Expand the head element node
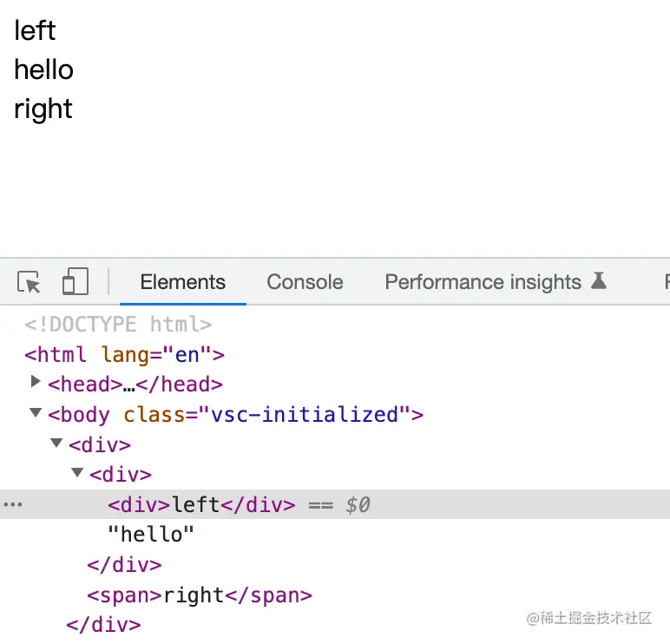This screenshot has width=670, height=644. click(36, 381)
